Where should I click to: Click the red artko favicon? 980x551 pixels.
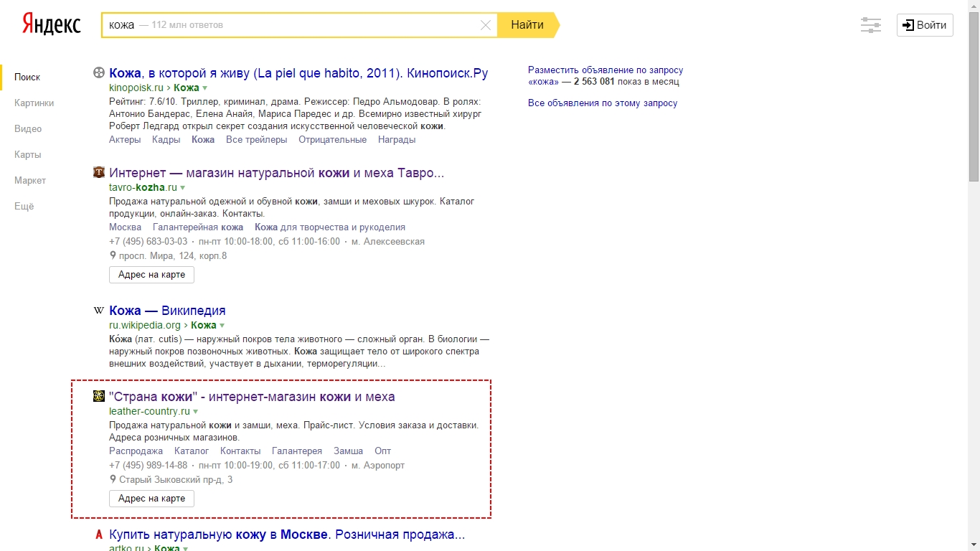pos(99,534)
